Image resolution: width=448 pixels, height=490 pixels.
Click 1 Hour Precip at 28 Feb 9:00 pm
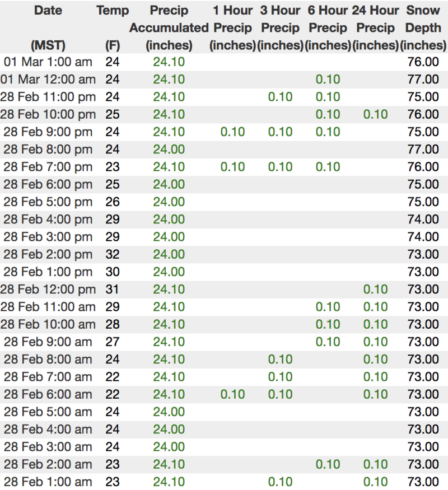(x=232, y=132)
